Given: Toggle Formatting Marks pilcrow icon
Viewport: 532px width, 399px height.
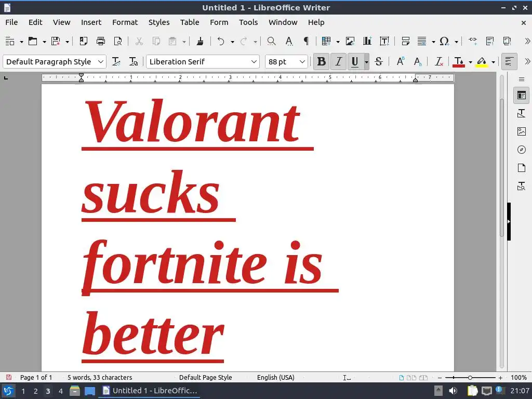Looking at the screenshot, I should 306,42.
